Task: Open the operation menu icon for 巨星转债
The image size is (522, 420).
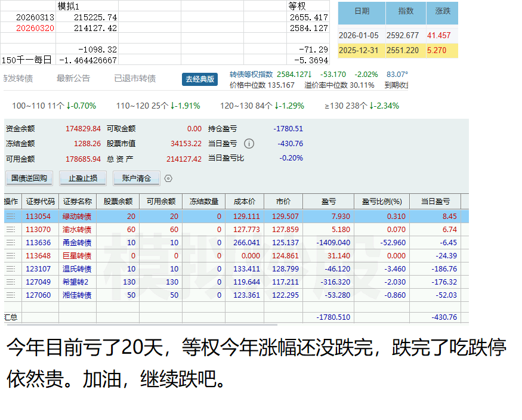Action: pyautogui.click(x=11, y=256)
